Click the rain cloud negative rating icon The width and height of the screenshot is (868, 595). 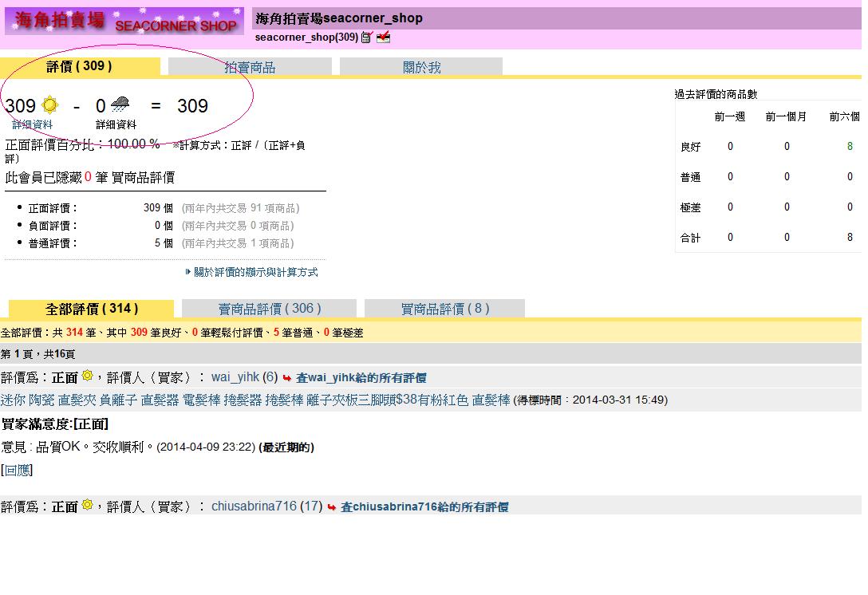(x=120, y=104)
